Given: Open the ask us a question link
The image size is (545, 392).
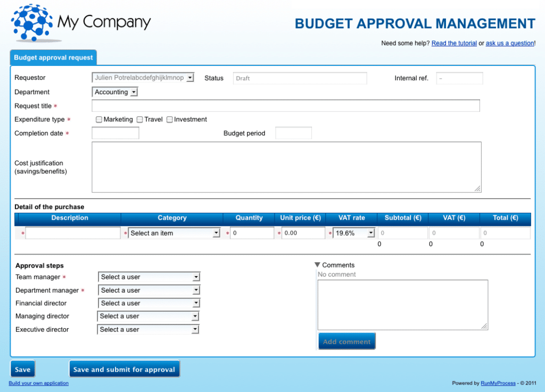Looking at the screenshot, I should point(509,43).
